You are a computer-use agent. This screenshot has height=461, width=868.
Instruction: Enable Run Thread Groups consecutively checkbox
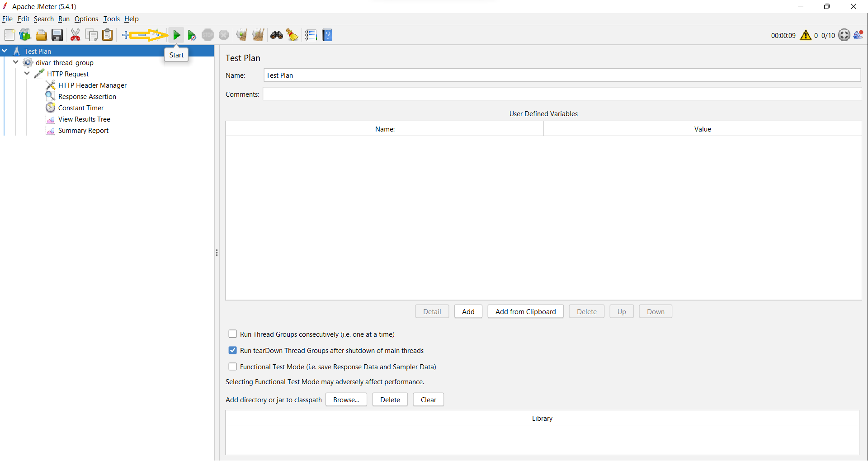[233, 334]
